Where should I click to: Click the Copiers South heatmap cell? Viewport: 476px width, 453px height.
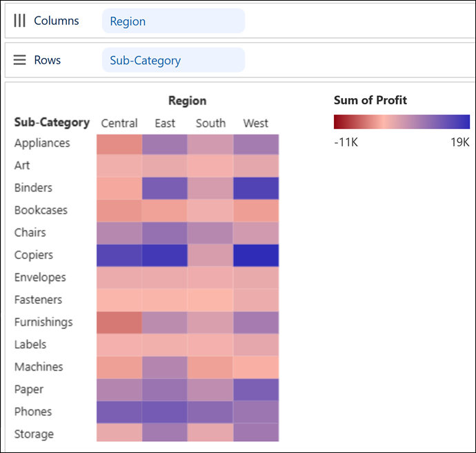tap(210, 256)
